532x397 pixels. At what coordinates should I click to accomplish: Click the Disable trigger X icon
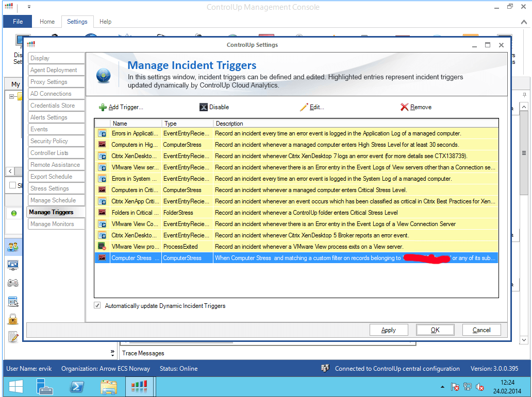[x=203, y=107]
